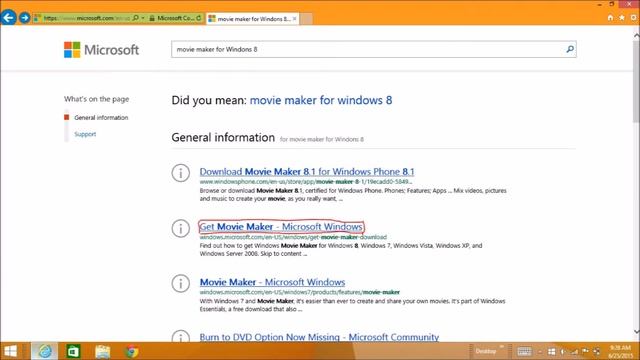Open 'Get Movie Maker - Microsoft Windows' link
The height and width of the screenshot is (360, 640).
point(281,227)
